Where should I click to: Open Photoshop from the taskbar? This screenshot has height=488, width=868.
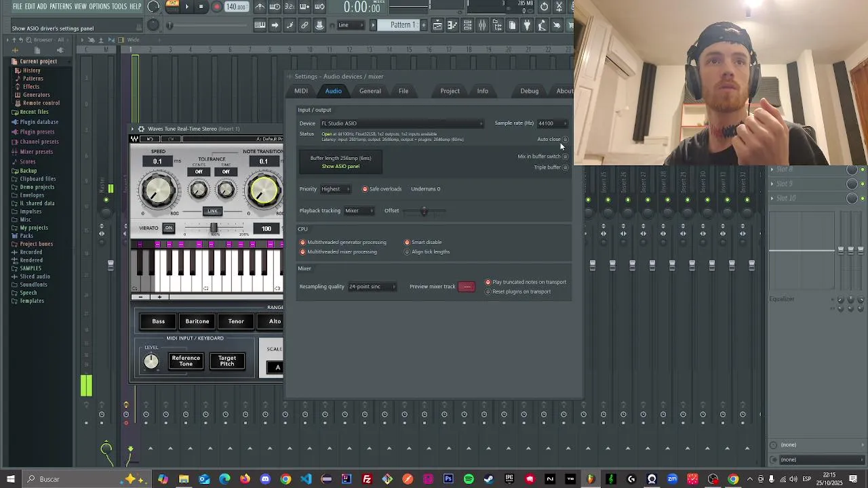pyautogui.click(x=448, y=479)
